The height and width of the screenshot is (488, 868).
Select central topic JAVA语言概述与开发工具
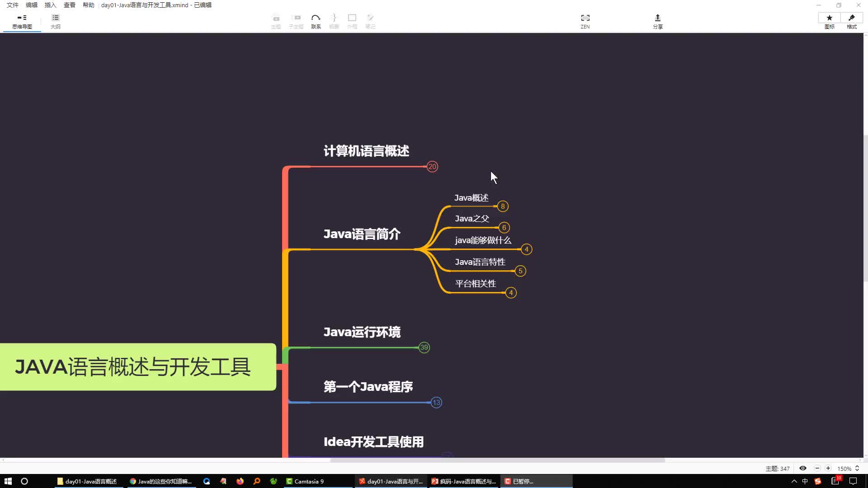click(137, 367)
